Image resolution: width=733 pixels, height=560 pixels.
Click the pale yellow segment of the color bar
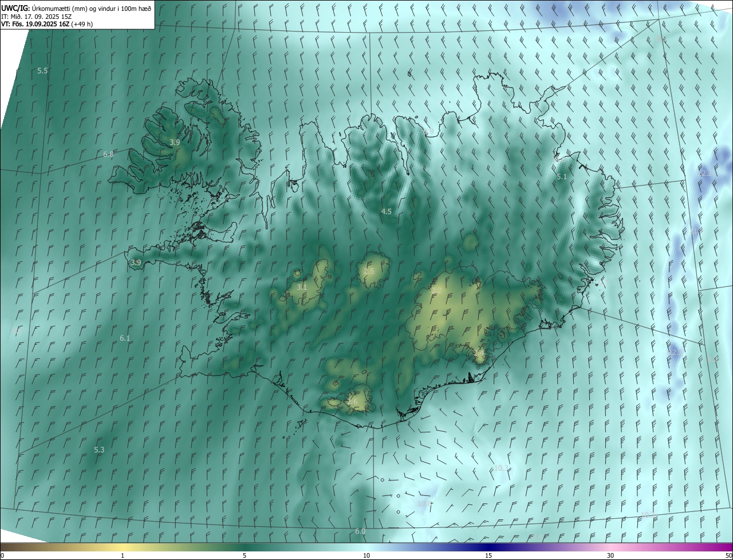pyautogui.click(x=123, y=547)
